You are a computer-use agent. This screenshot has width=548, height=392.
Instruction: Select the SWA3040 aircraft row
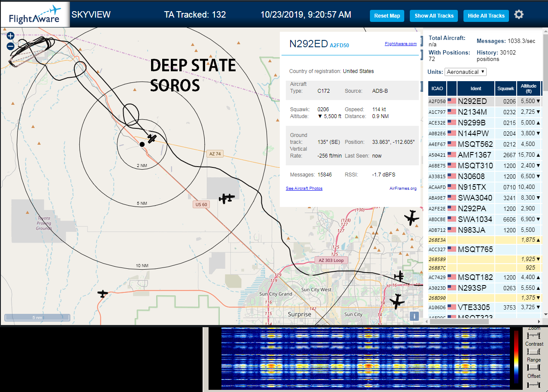tap(484, 198)
